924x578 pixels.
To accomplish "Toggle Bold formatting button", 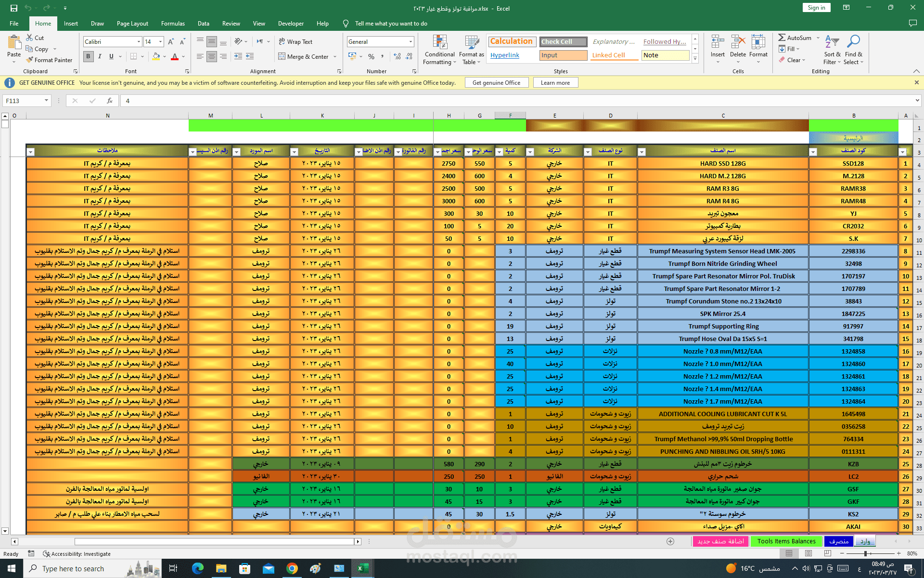I will click(88, 56).
